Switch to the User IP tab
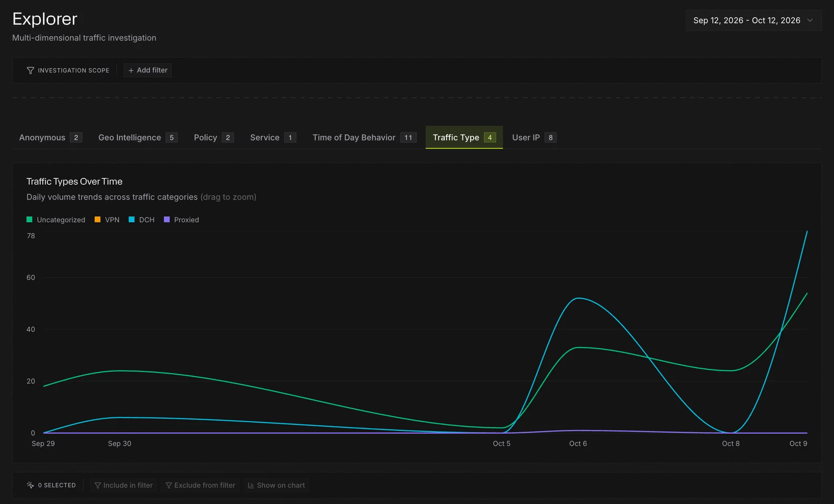The width and height of the screenshot is (834, 504). coord(534,138)
